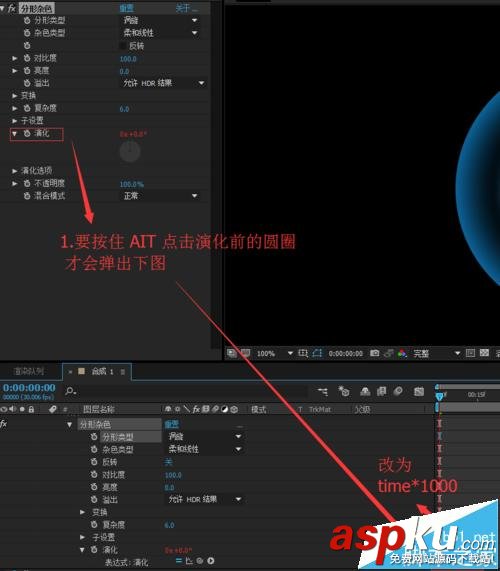Select the 分形杂色 effect name in effect controls
The height and width of the screenshot is (571, 500).
(36, 8)
